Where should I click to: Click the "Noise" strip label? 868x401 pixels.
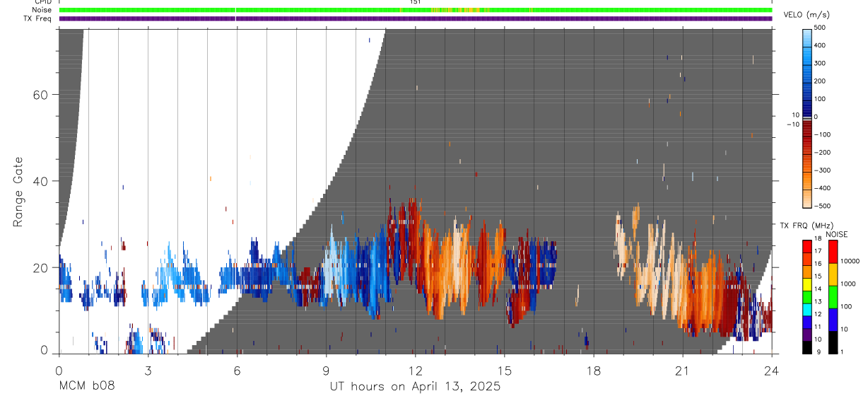[x=41, y=10]
